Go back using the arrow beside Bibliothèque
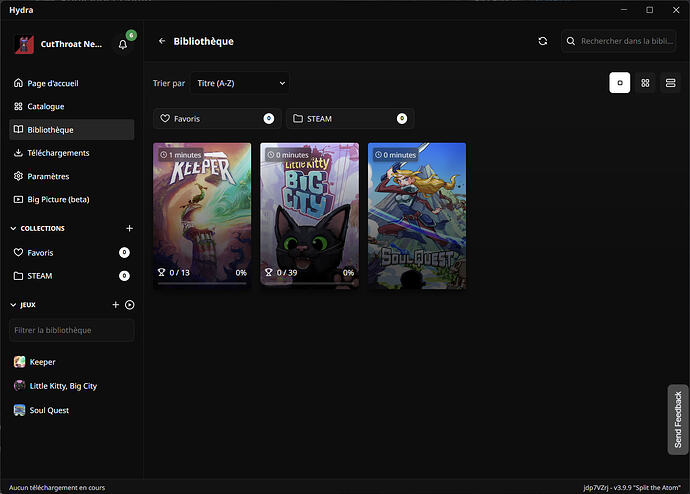This screenshot has height=494, width=690. coord(162,41)
